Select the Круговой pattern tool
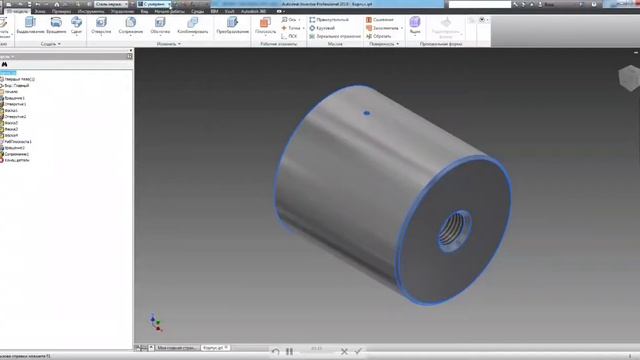This screenshot has width=640, height=360. click(x=322, y=28)
